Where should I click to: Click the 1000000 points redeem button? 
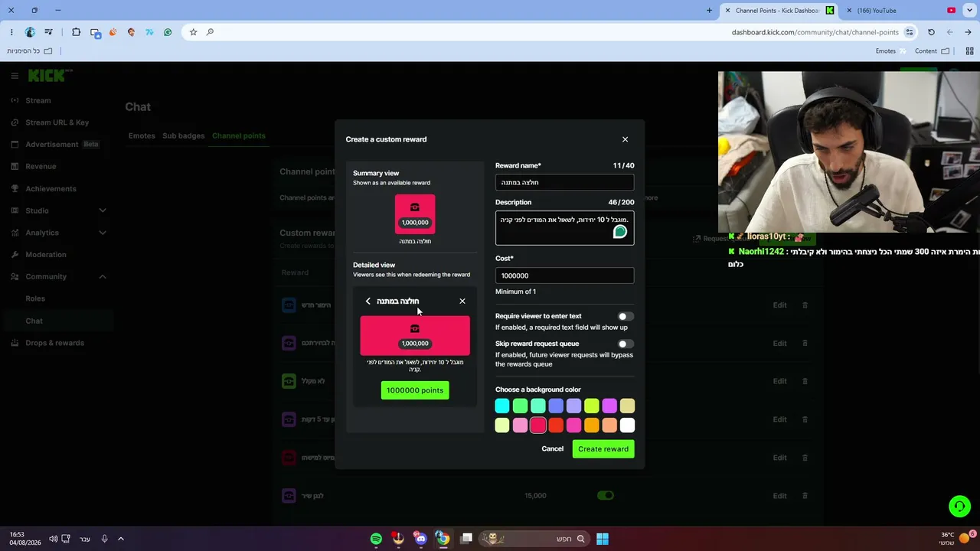coord(415,390)
